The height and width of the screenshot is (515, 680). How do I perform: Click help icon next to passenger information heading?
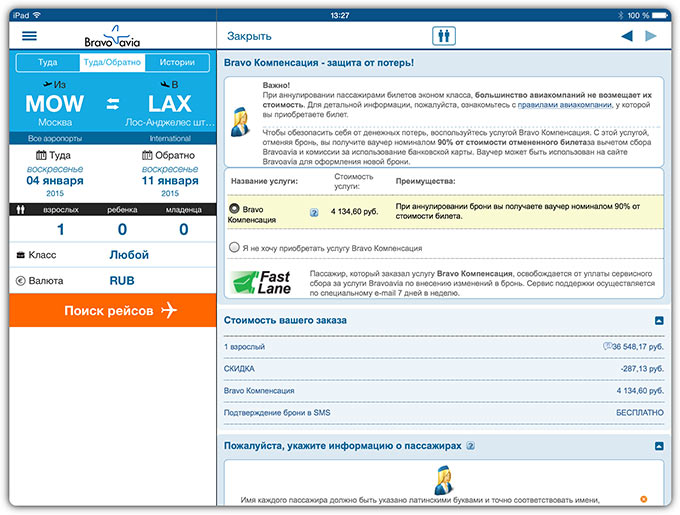[x=471, y=446]
